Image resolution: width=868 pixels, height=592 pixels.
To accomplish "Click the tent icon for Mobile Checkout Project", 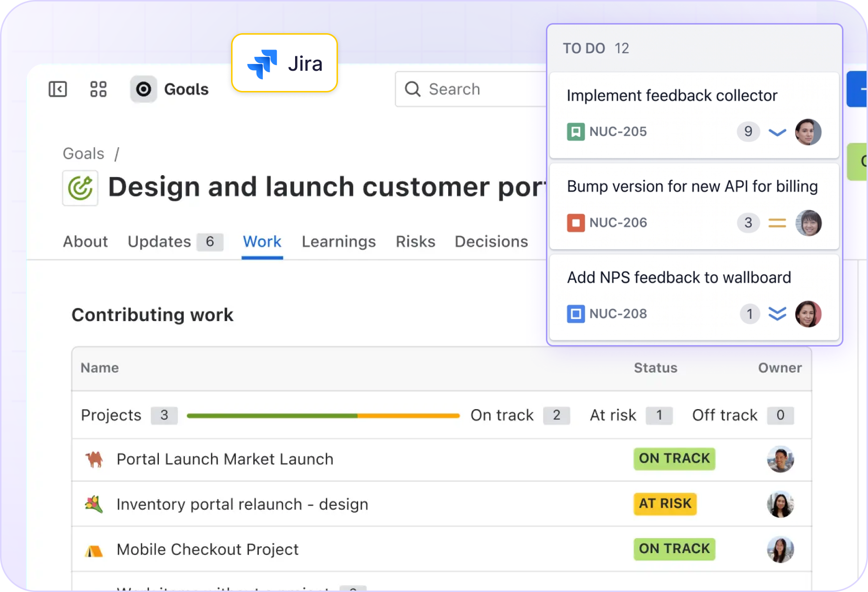I will 94,550.
